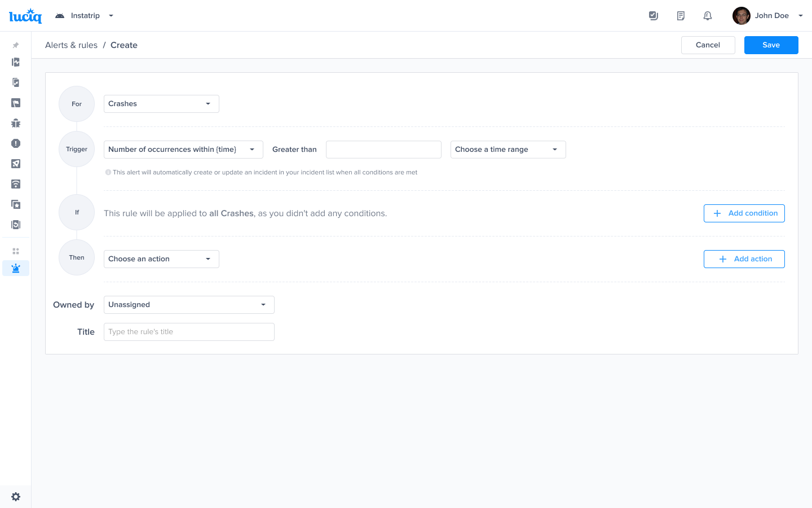812x508 pixels.
Task: Expand the Choose an action dropdown
Action: pyautogui.click(x=161, y=259)
